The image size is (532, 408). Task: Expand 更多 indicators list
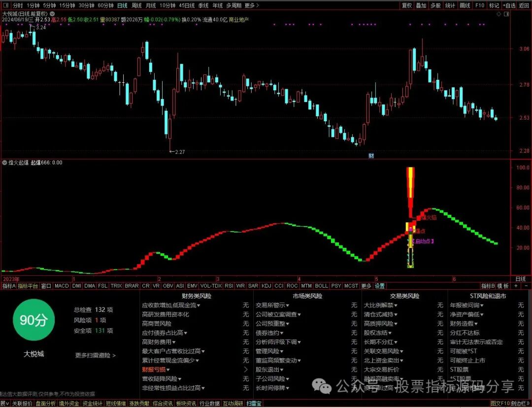tap(366, 286)
